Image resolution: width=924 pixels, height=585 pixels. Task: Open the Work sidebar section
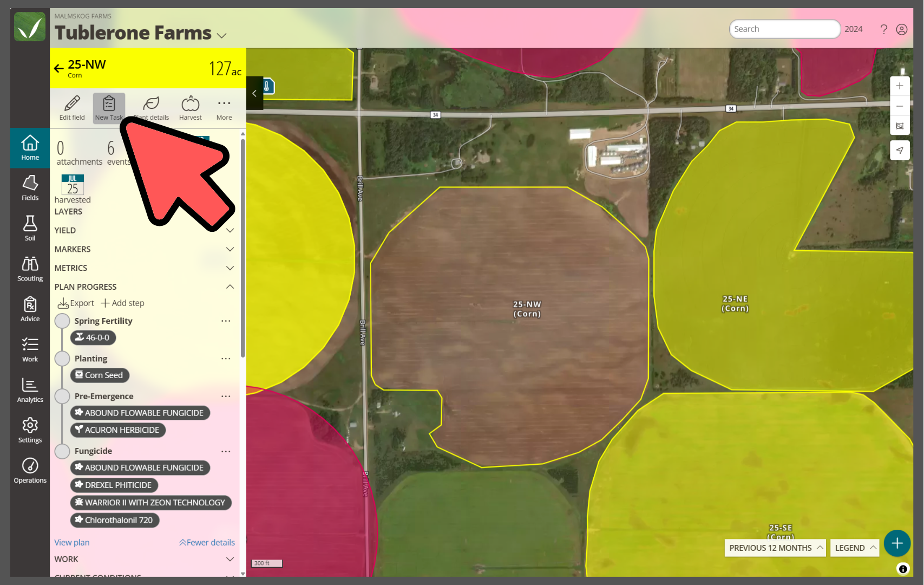tap(30, 349)
